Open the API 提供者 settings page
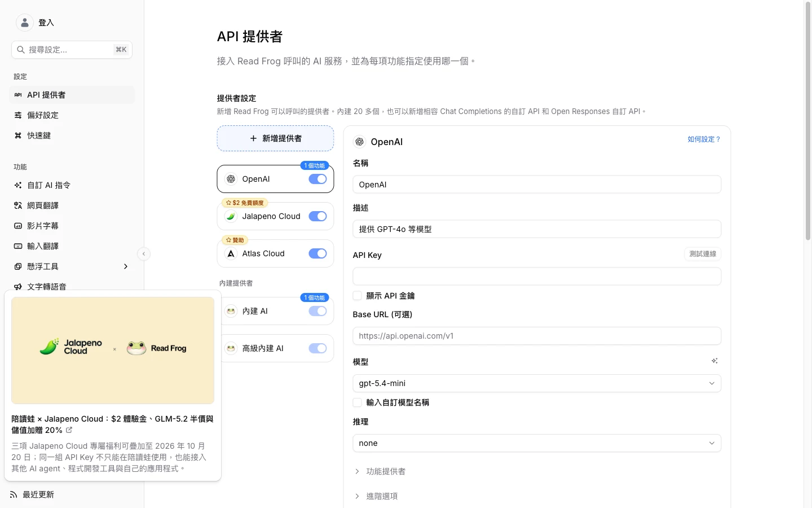Viewport: 812px width, 508px height. coord(72,95)
